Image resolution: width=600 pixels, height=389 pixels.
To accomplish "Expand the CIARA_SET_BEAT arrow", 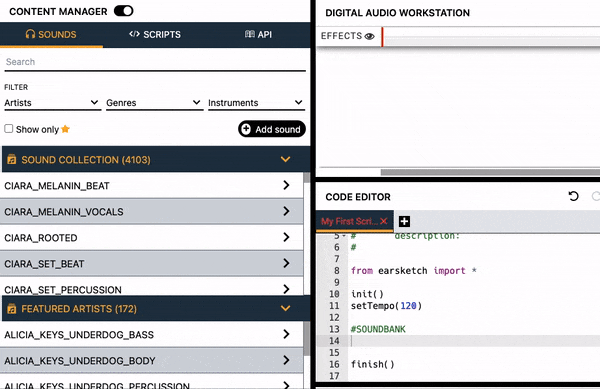I will [x=286, y=263].
